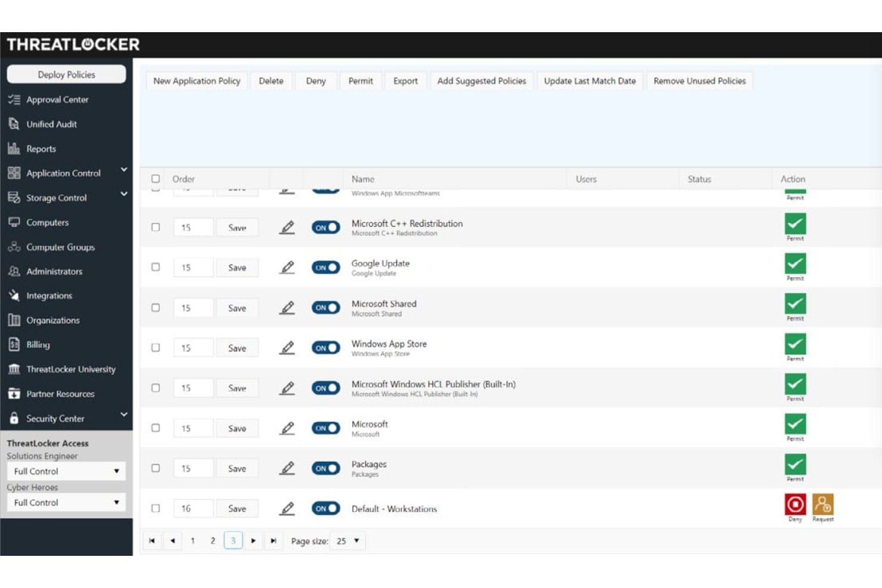Image resolution: width=882 pixels, height=588 pixels.
Task: Check the select-all checkbox in table header
Action: (156, 179)
